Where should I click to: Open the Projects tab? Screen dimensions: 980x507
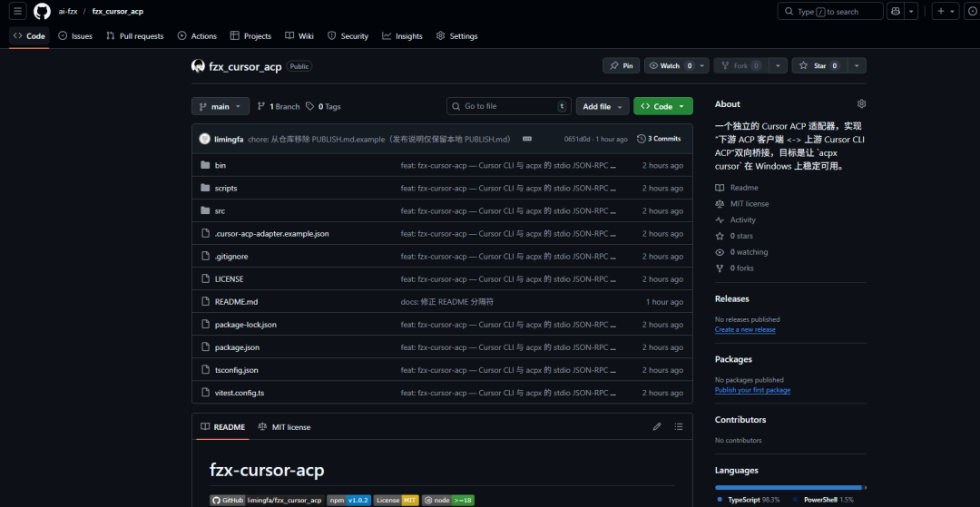click(250, 36)
